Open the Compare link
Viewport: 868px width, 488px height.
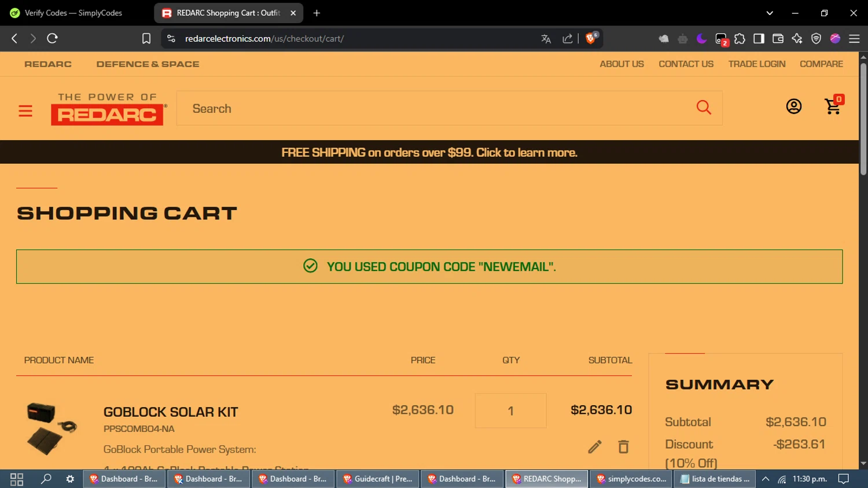pos(821,64)
